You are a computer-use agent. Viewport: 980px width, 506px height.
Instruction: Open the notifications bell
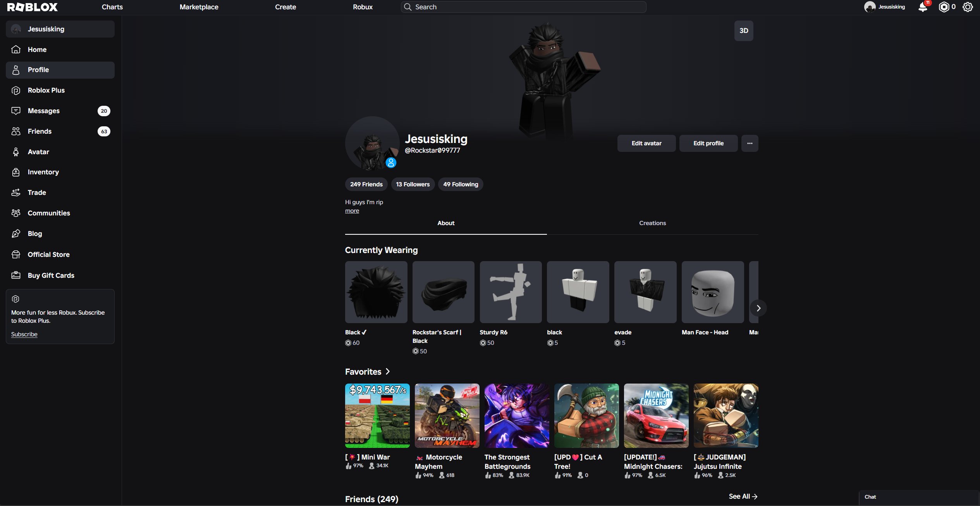pos(923,7)
